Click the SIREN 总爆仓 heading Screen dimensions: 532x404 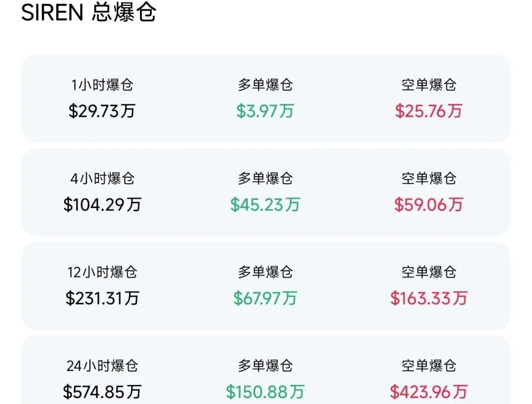(x=88, y=13)
